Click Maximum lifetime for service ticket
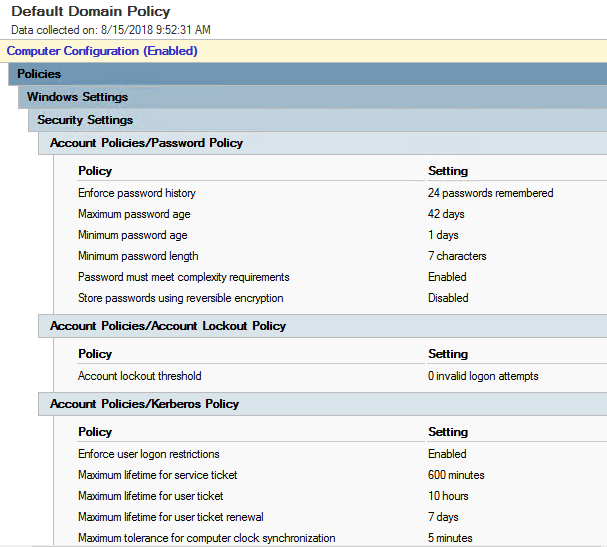The width and height of the screenshot is (607, 547). tap(157, 475)
